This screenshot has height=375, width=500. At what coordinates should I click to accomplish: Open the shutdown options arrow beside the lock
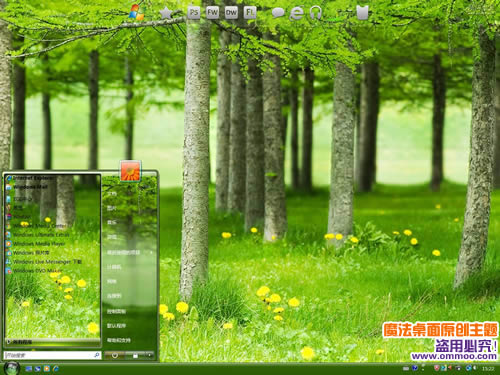point(150,356)
